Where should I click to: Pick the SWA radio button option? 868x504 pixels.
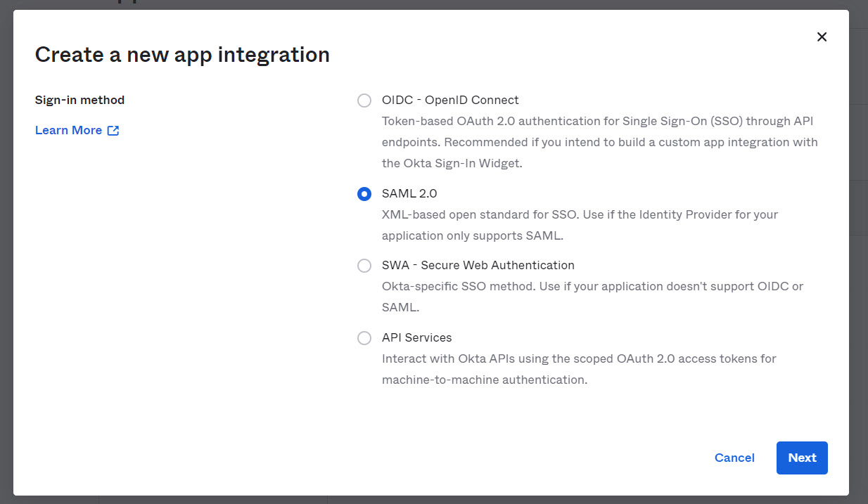[x=364, y=266]
